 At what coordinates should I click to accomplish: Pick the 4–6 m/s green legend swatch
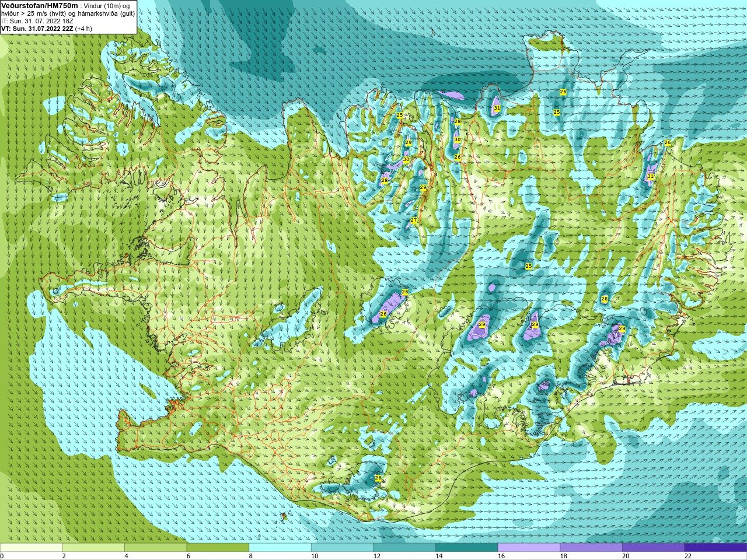(156, 547)
